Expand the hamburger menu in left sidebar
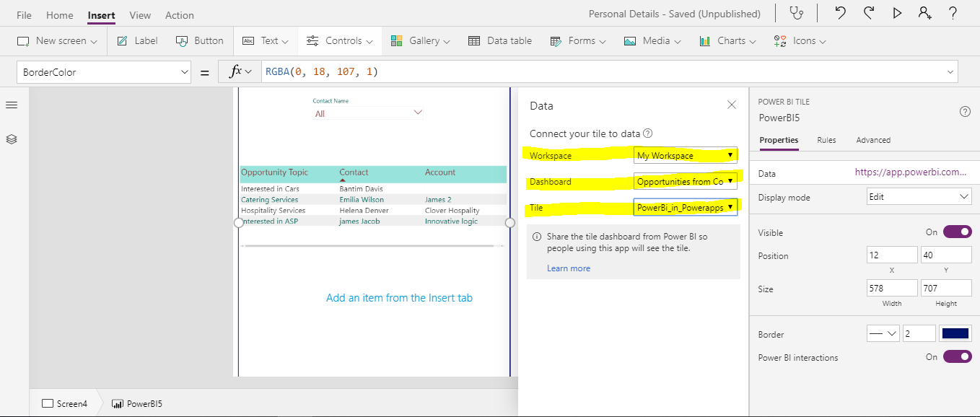980x417 pixels. (12, 105)
